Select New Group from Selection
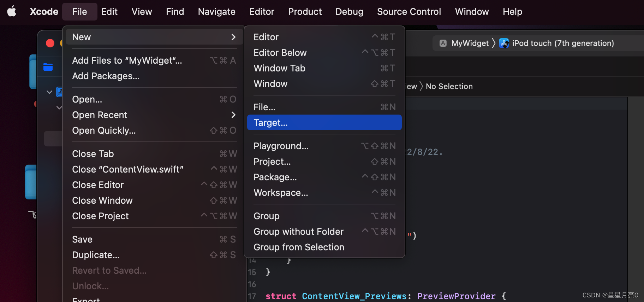Screen dimensions: 644x302 tap(324, 247)
